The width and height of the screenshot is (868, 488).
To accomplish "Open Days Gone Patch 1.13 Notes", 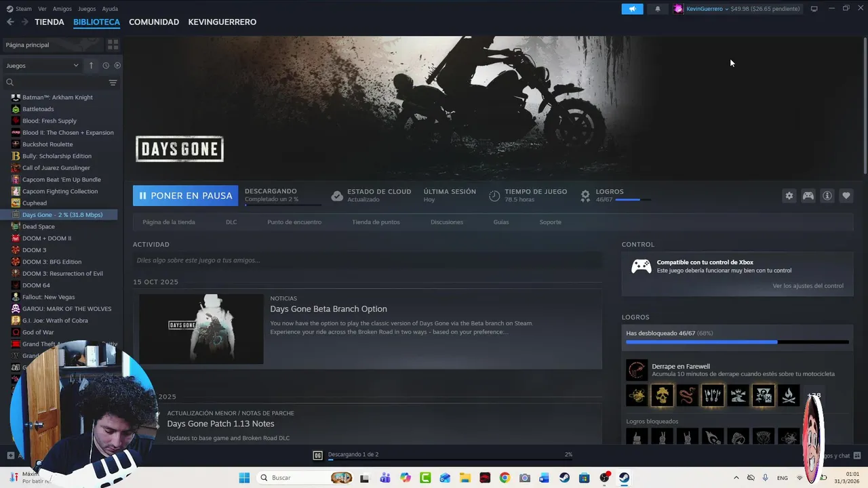I will (220, 424).
